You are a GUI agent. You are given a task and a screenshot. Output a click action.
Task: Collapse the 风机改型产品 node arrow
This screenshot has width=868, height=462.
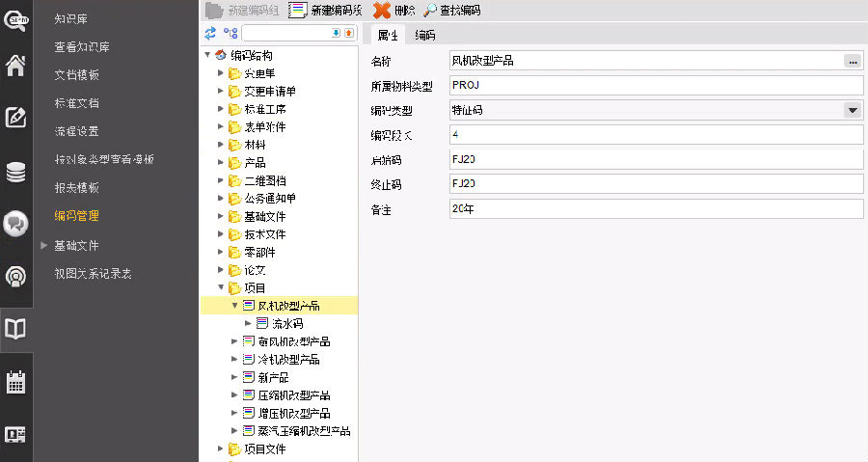pyautogui.click(x=234, y=306)
